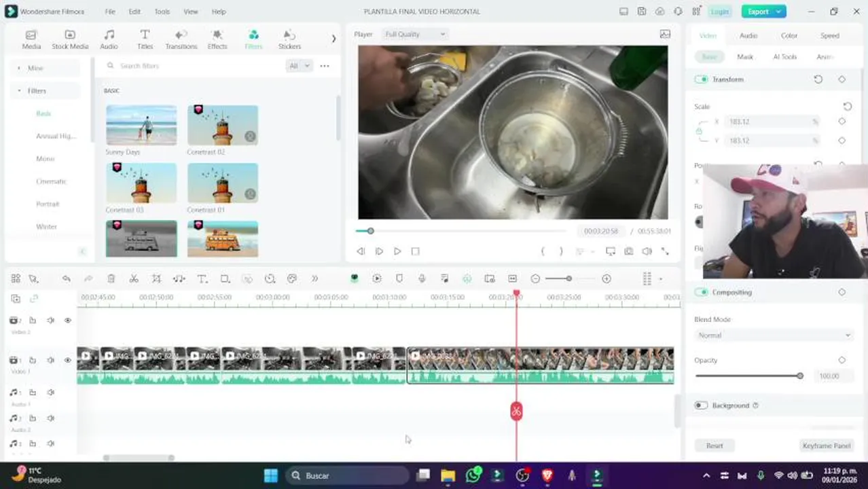868x489 pixels.
Task: Switch to the Transitions tab
Action: click(x=181, y=39)
